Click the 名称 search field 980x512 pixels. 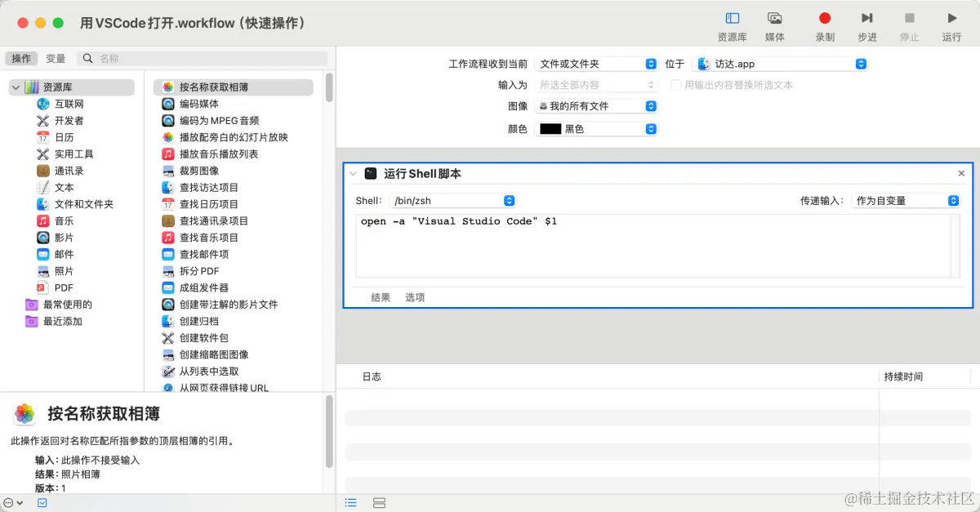click(203, 59)
